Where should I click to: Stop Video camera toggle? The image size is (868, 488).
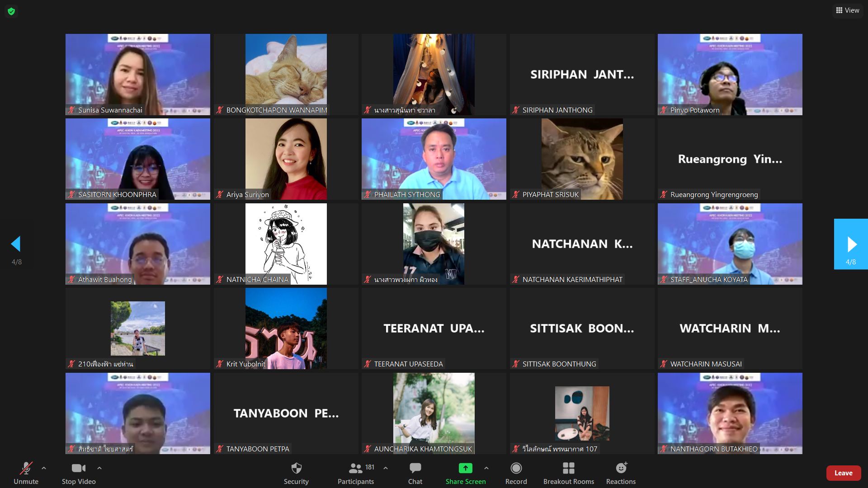pos(79,473)
